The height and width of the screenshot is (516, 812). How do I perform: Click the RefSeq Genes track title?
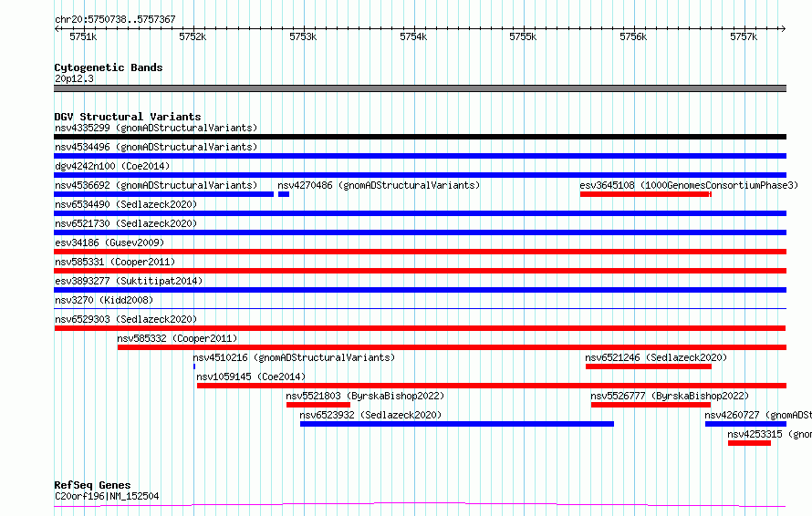click(x=92, y=485)
